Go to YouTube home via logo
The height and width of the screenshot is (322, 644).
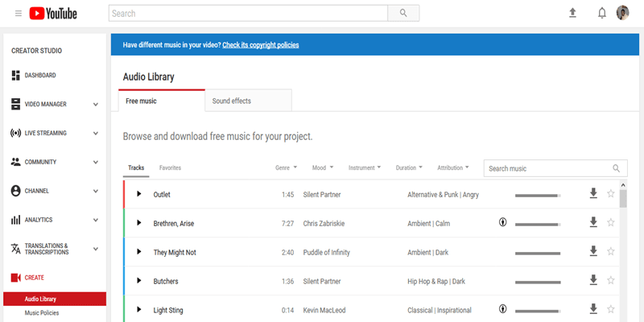pos(53,14)
